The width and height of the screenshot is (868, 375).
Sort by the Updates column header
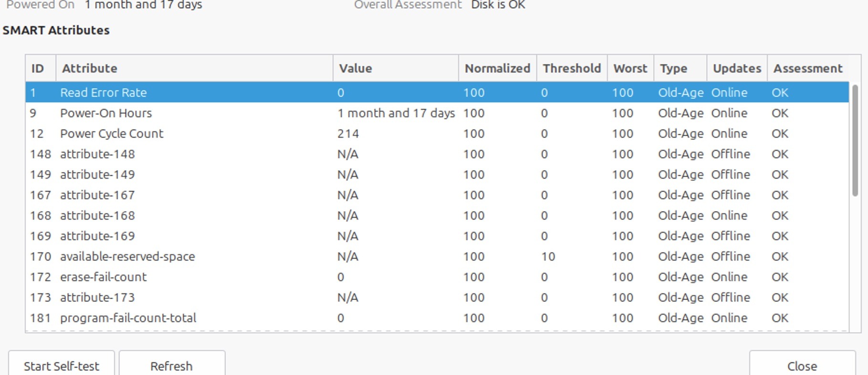click(737, 68)
